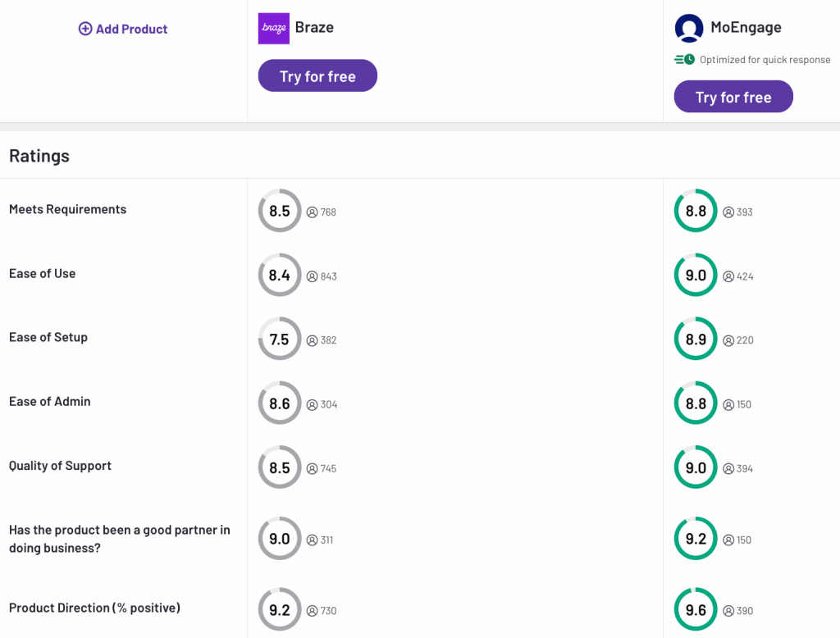Viewport: 840px width, 638px height.
Task: Open the MoEngage product name link
Action: (746, 27)
